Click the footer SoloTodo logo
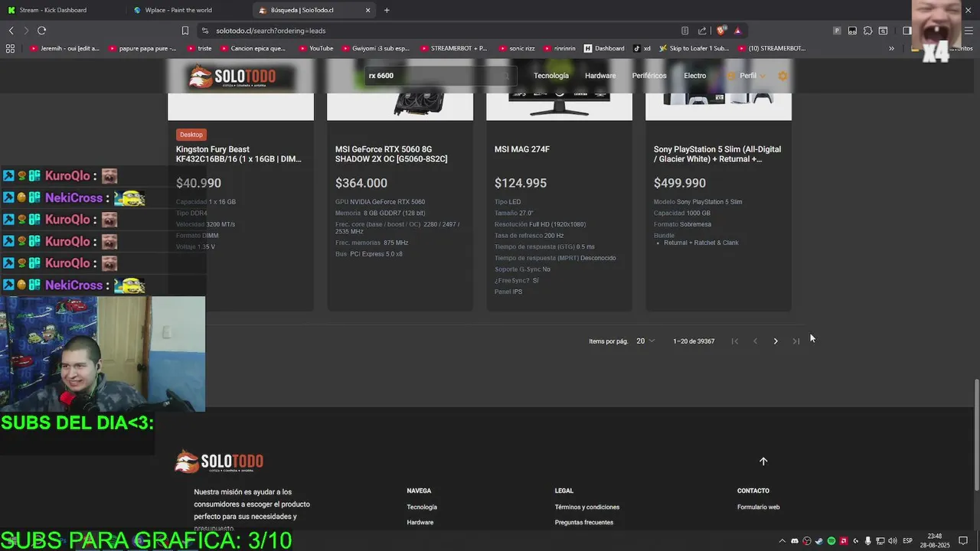Image resolution: width=980 pixels, height=551 pixels. pos(219,461)
